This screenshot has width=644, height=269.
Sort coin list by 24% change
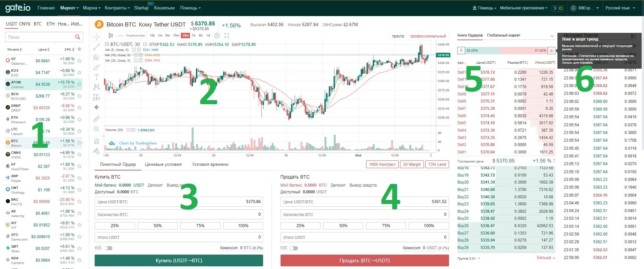pyautogui.click(x=69, y=50)
